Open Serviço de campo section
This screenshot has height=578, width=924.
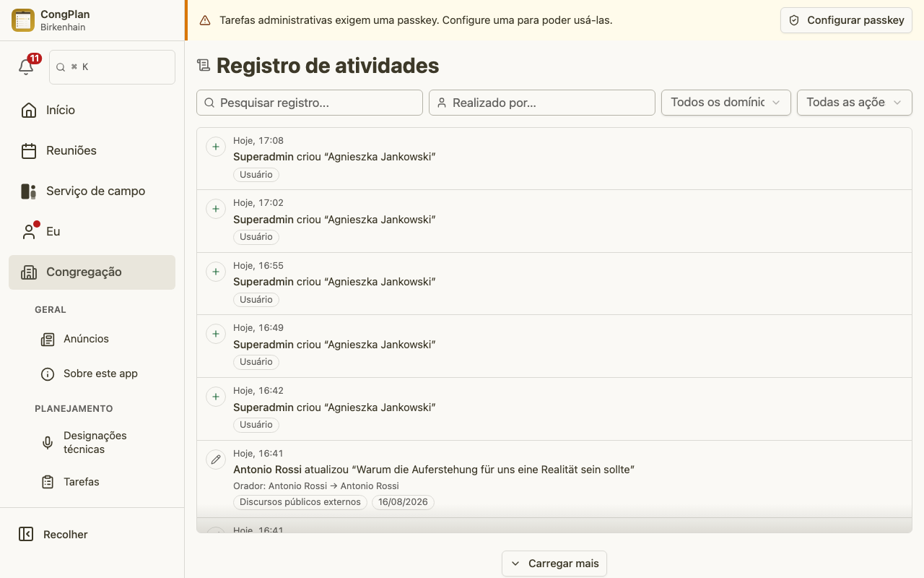pos(92,191)
